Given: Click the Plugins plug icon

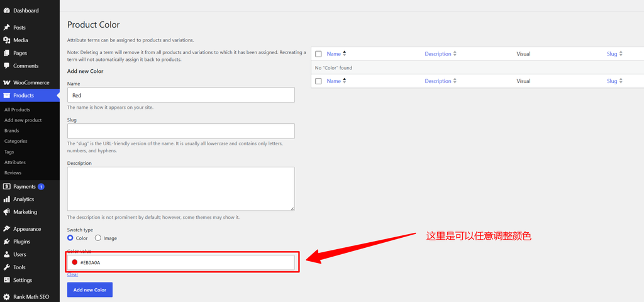Looking at the screenshot, I should tap(6, 242).
